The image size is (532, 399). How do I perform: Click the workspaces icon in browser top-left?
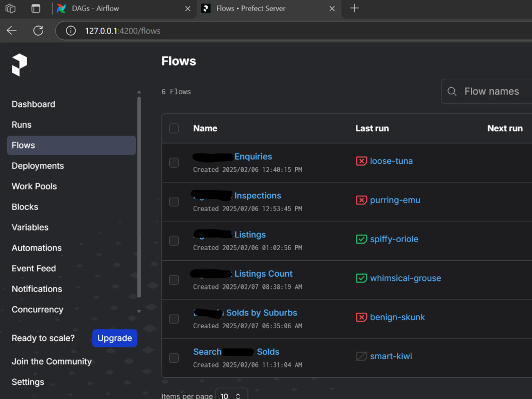click(11, 8)
